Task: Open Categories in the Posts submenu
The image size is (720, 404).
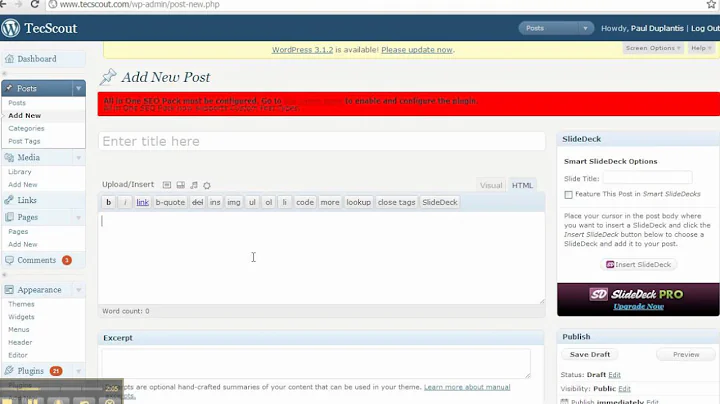Action: pos(26,129)
